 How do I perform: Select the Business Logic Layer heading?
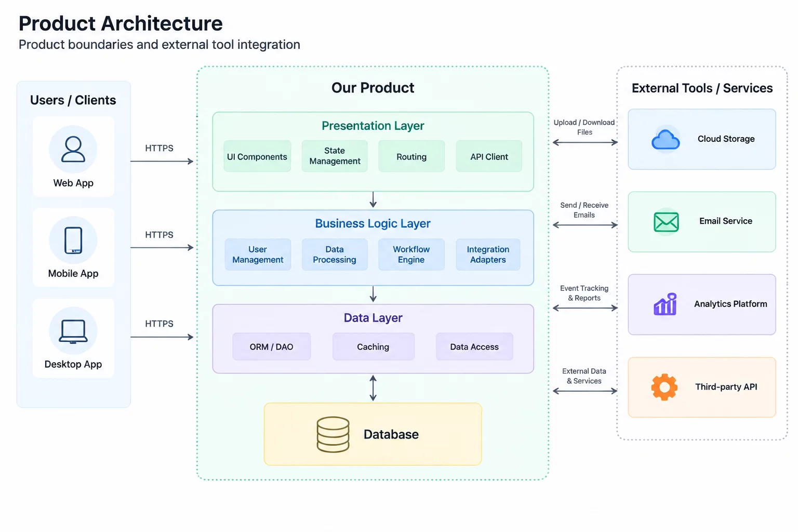point(373,223)
